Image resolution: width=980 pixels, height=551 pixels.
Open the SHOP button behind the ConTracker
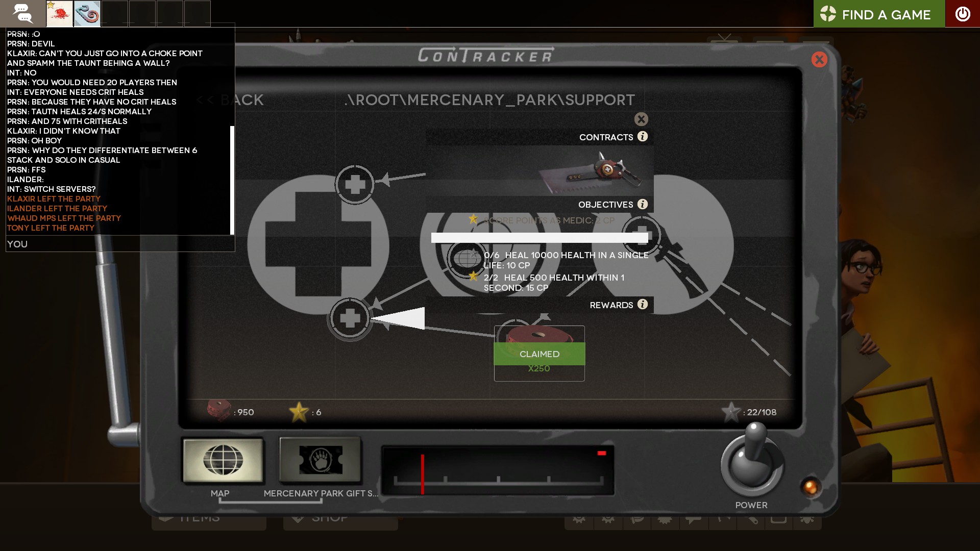pos(340,520)
